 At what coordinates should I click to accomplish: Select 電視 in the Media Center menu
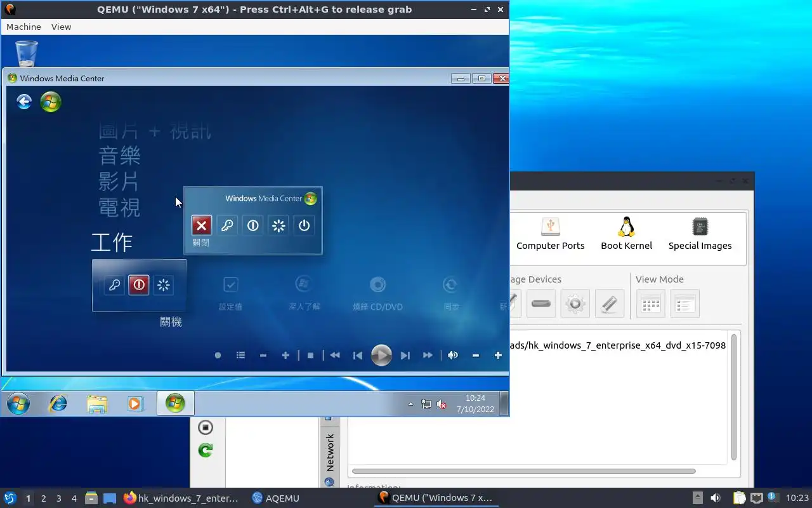119,208
